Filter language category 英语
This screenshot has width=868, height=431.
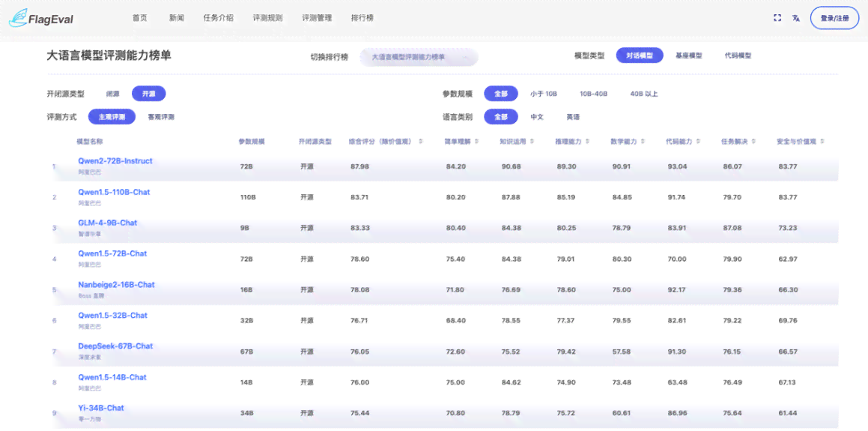click(x=573, y=117)
